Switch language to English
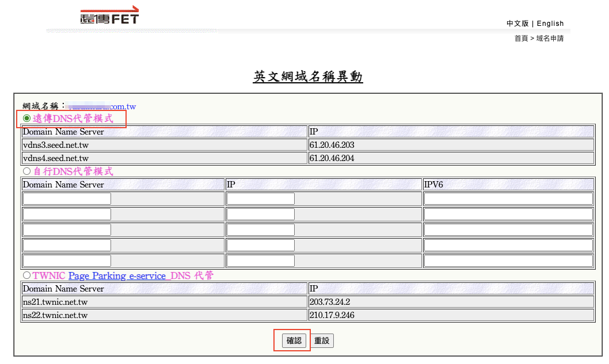Image resolution: width=609 pixels, height=364 pixels. pos(550,23)
